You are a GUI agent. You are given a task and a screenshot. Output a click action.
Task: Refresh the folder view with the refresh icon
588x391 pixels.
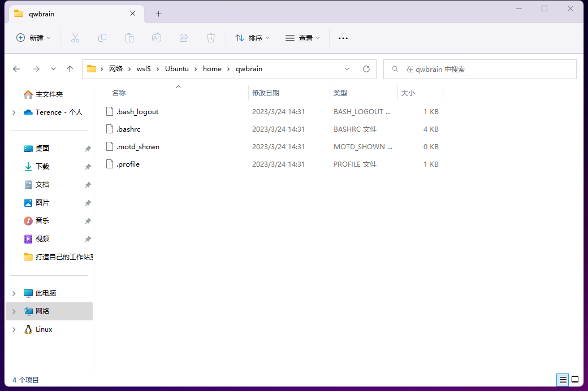pyautogui.click(x=366, y=68)
